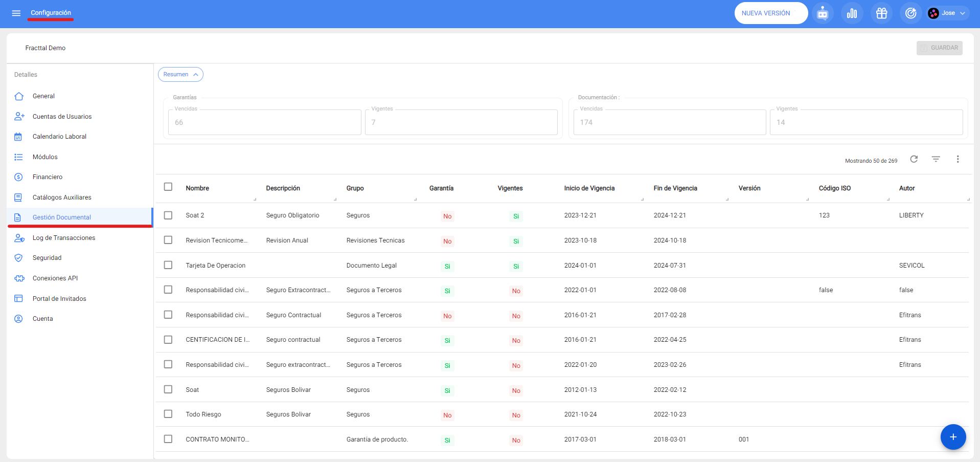
Task: Select the Tarjeta De Operacion checkbox
Action: (168, 265)
